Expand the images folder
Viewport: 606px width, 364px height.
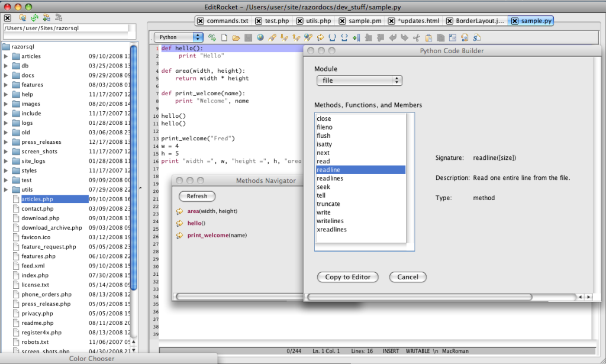pyautogui.click(x=6, y=104)
